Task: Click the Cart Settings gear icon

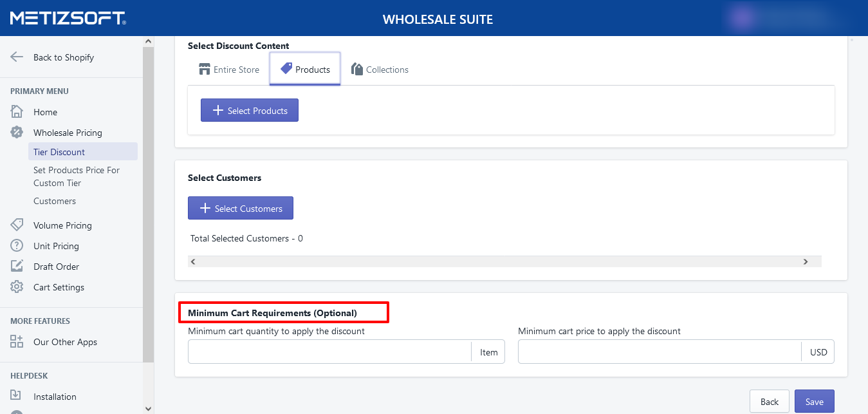Action: point(17,287)
